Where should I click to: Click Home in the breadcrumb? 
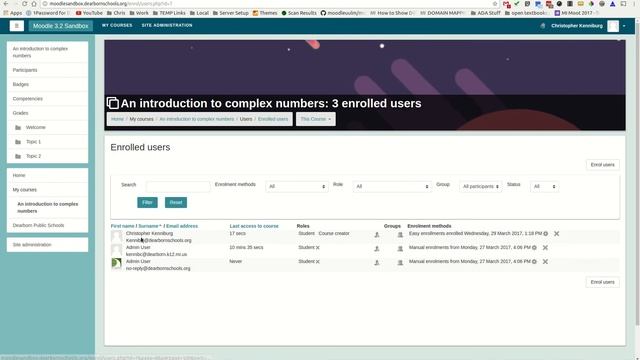(x=117, y=119)
